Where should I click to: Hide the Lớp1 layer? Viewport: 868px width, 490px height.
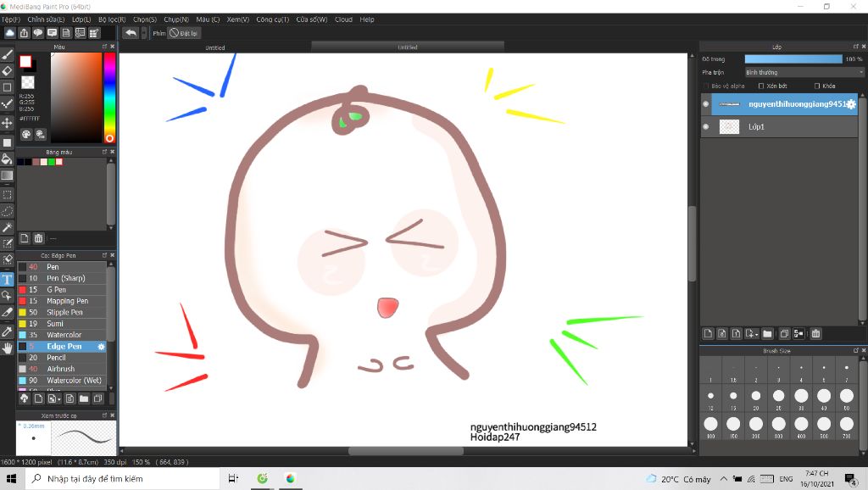tap(706, 127)
